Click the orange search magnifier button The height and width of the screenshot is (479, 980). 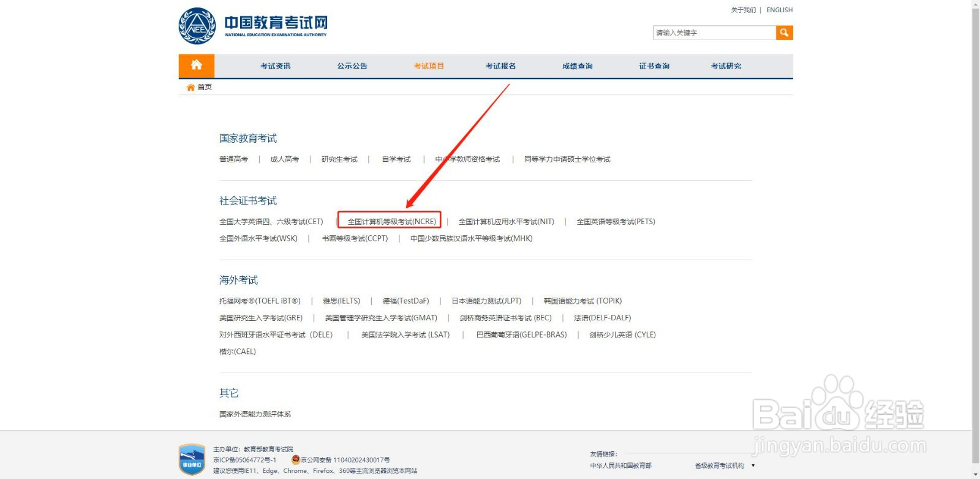[x=784, y=32]
